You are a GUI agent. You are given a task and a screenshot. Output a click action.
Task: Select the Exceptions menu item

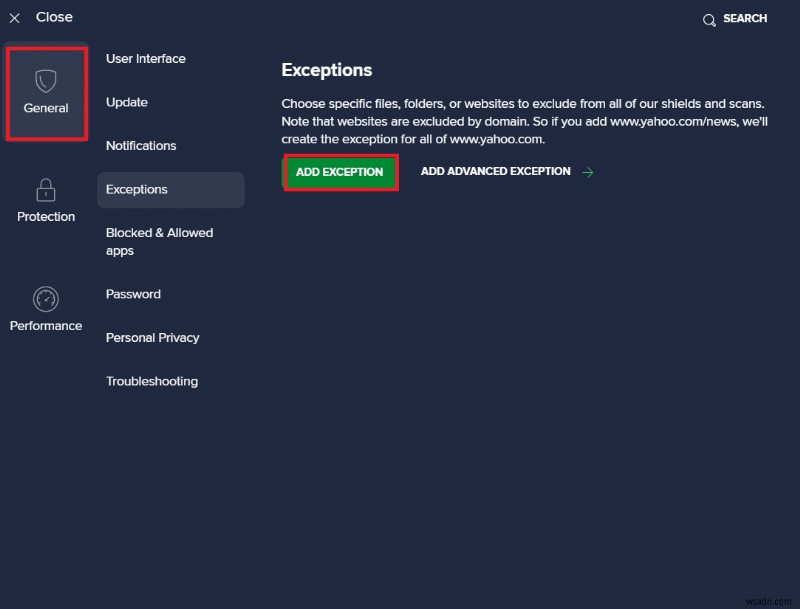click(137, 190)
